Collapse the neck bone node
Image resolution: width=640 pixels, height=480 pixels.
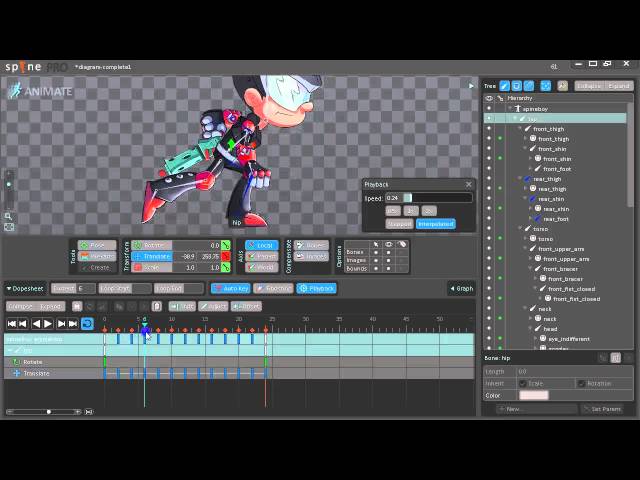(x=525, y=309)
